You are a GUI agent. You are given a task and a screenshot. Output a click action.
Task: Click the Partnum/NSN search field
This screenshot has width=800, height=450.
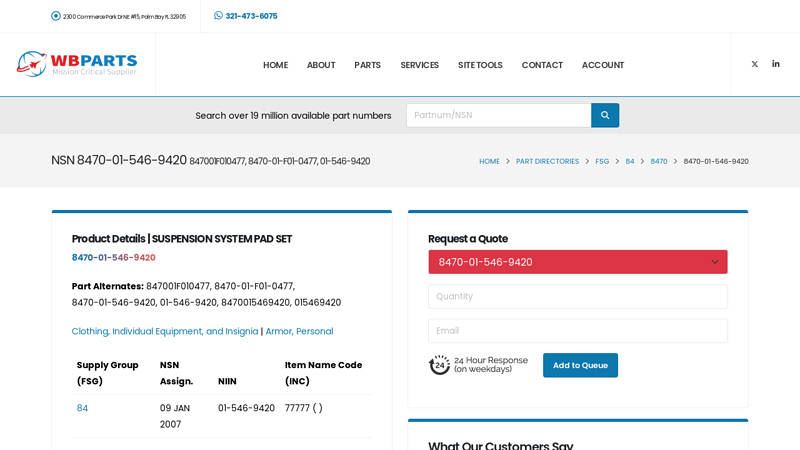coord(498,115)
